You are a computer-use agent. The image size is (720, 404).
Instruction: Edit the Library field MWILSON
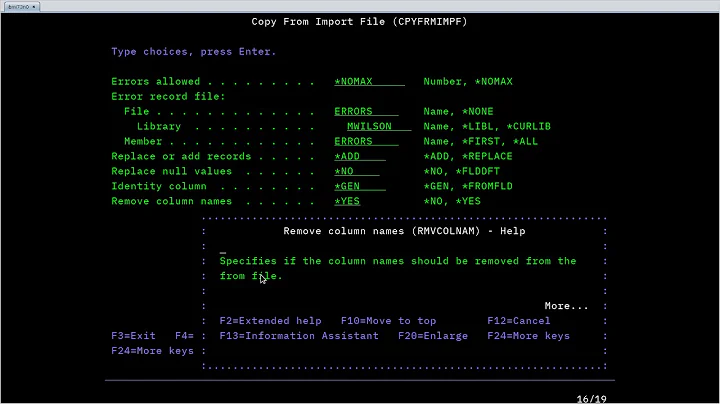[379, 127]
